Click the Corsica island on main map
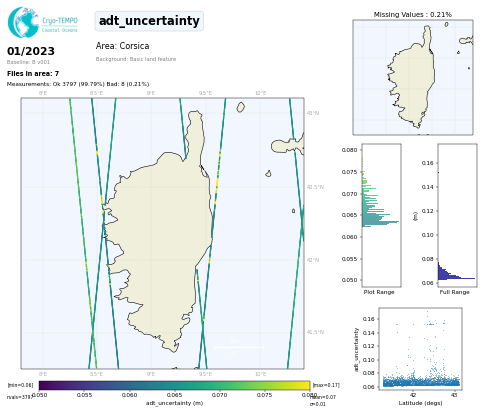 (160, 233)
